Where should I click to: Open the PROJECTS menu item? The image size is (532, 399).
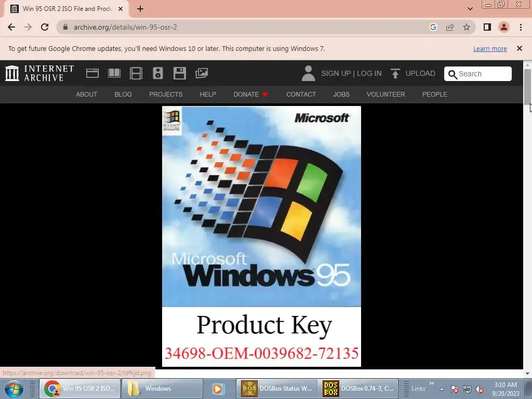tap(166, 95)
